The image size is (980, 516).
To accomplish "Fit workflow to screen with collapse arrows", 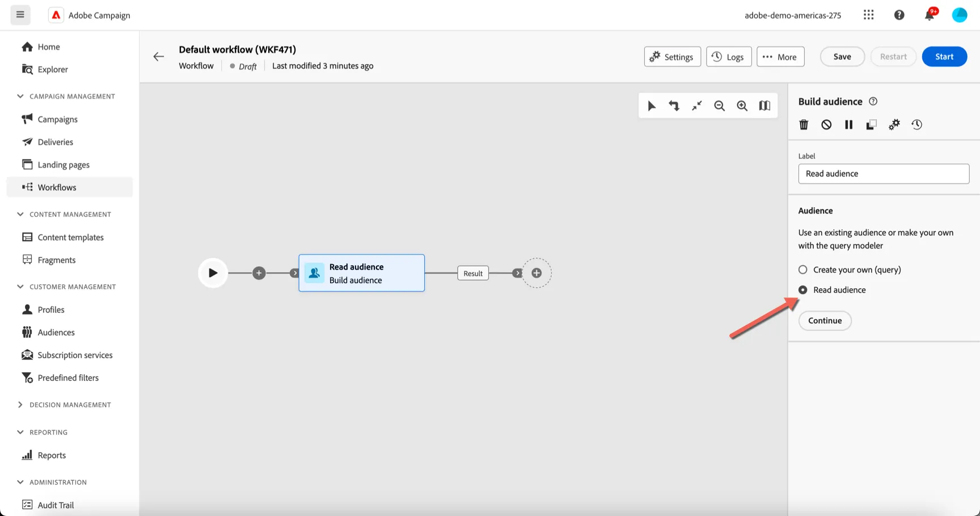I will (696, 106).
